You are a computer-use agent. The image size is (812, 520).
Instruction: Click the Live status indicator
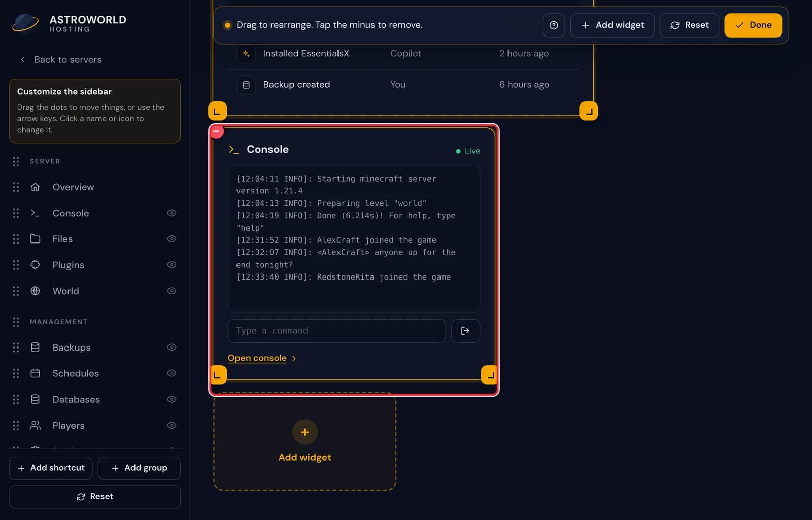pos(468,151)
